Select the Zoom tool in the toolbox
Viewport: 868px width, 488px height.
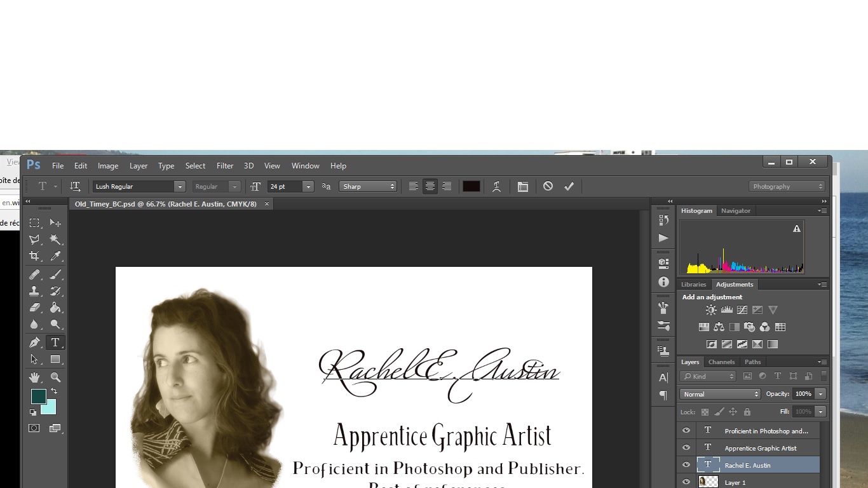[55, 377]
